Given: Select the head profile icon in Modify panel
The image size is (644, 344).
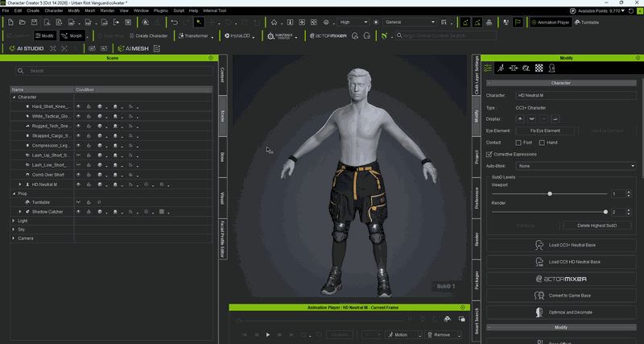Looking at the screenshot, I should (x=551, y=68).
